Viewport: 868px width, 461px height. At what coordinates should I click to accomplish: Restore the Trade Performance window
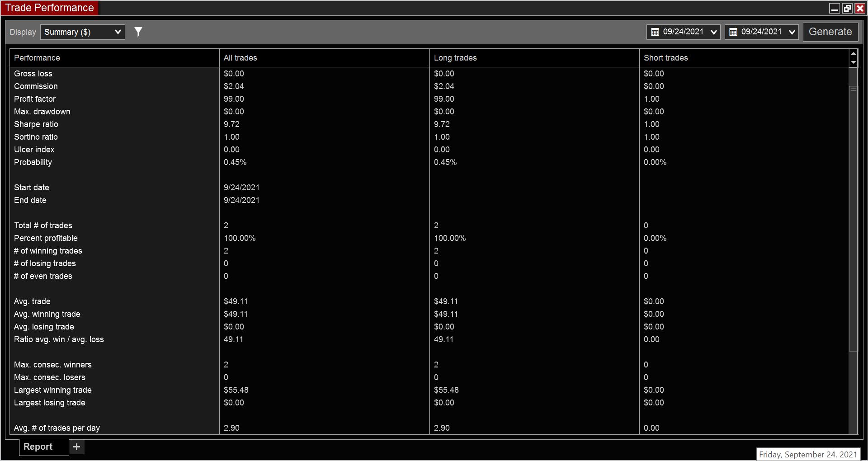(847, 8)
